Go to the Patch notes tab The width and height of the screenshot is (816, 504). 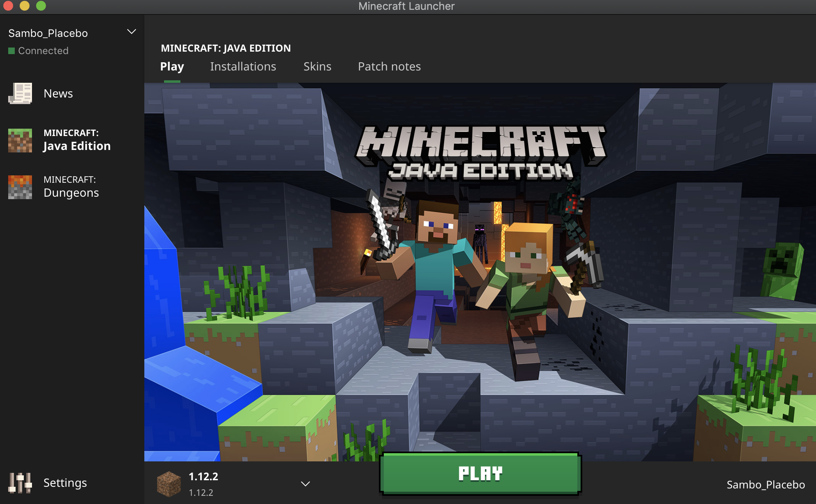tap(389, 66)
